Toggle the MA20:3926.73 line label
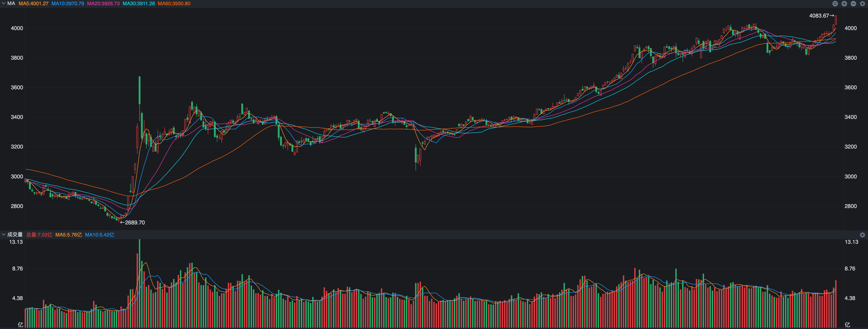This screenshot has height=329, width=868. coord(103,4)
